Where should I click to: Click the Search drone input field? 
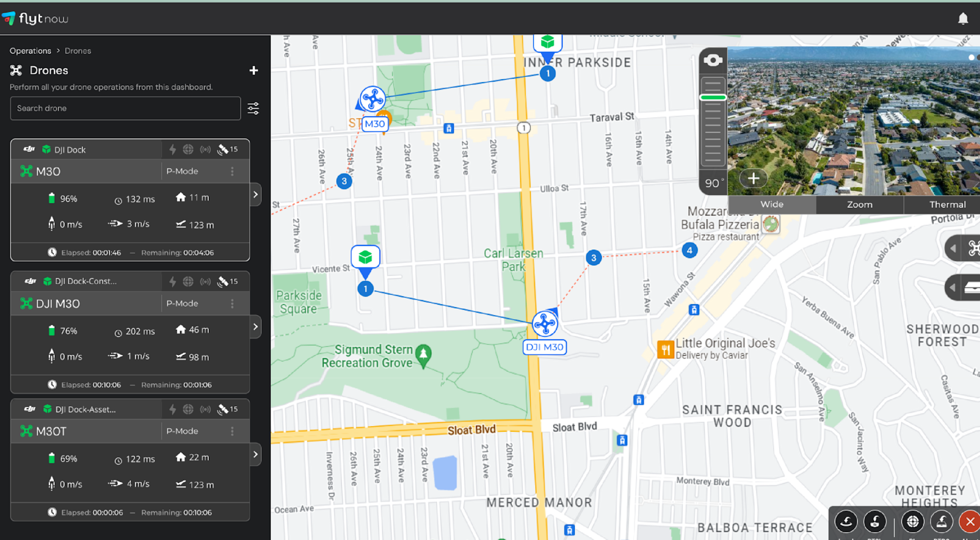pos(126,108)
